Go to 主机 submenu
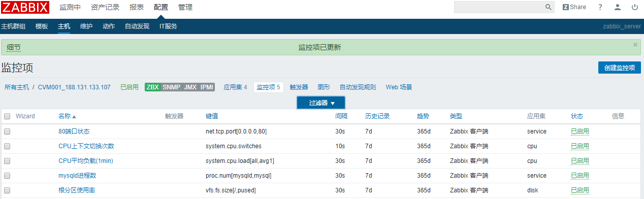The image size is (644, 199). pos(64,26)
